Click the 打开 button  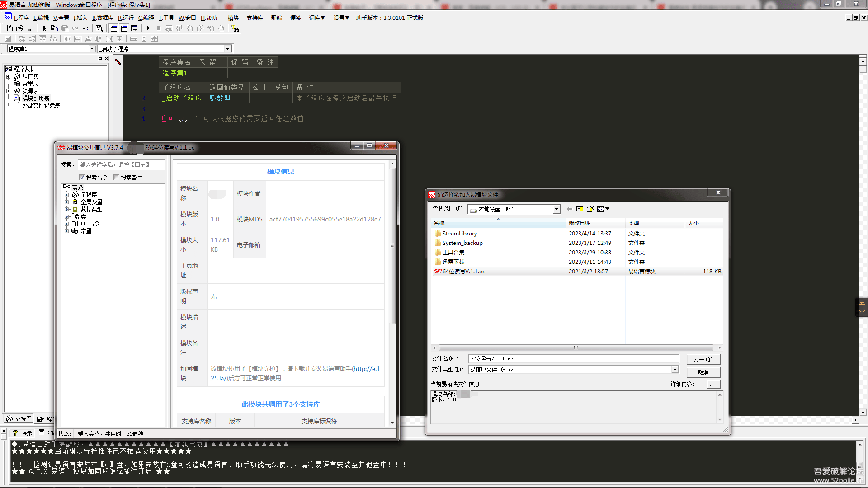(703, 359)
